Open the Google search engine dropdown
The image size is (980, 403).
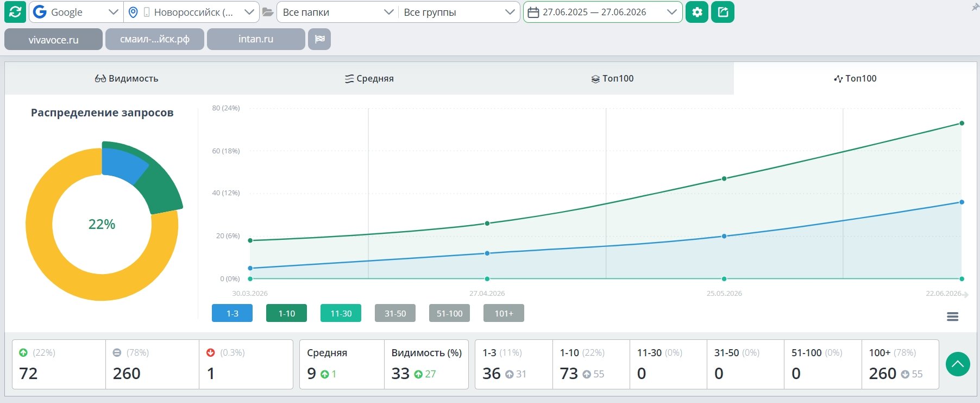(76, 12)
